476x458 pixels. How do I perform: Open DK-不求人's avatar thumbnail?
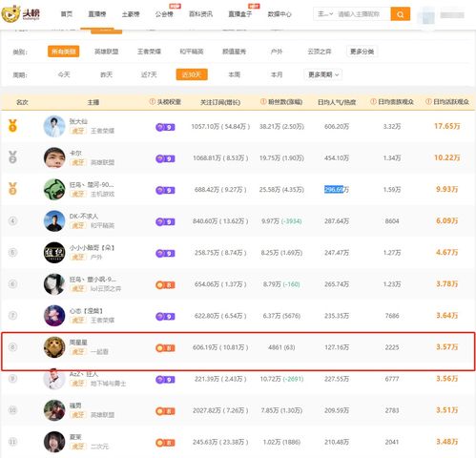point(54,220)
